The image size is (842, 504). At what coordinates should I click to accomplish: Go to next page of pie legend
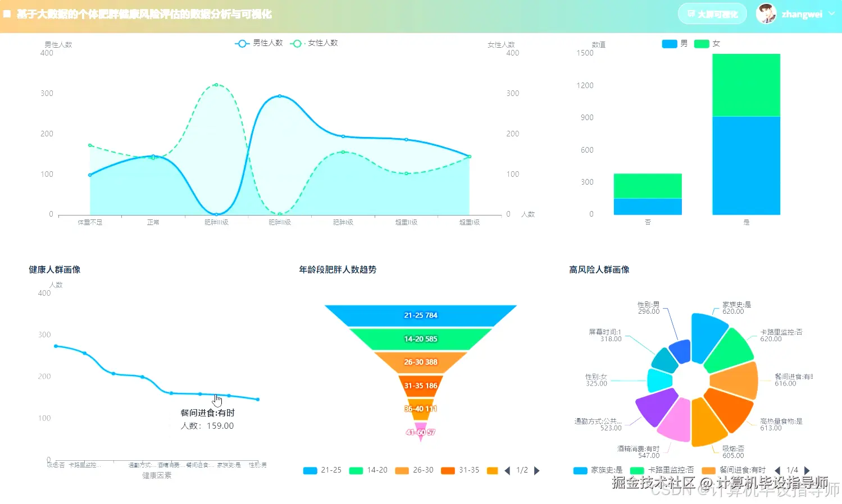(807, 470)
